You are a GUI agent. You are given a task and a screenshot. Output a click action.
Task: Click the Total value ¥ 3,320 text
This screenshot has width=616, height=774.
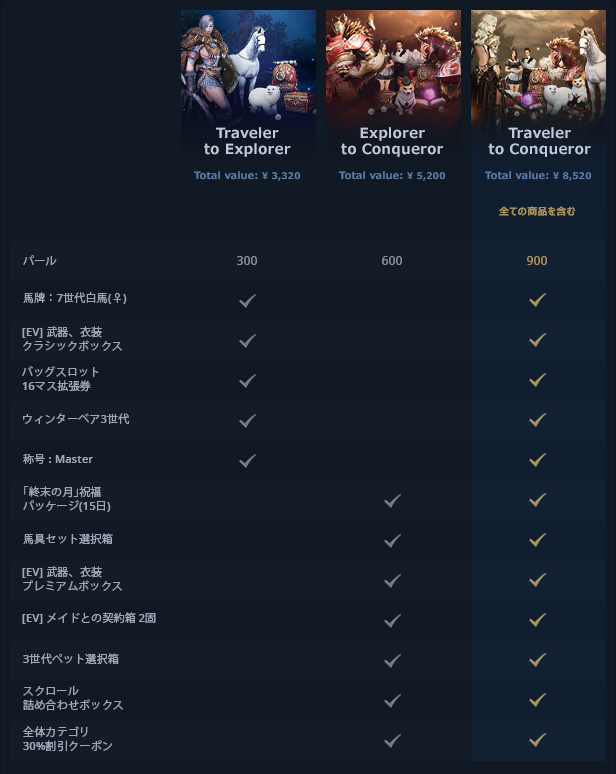click(247, 176)
